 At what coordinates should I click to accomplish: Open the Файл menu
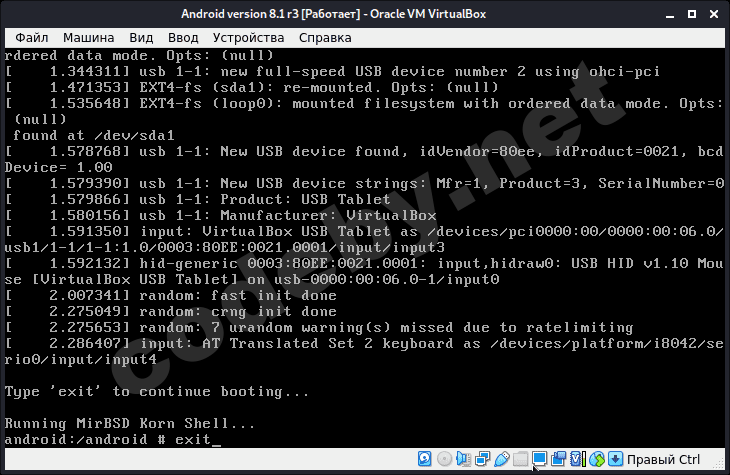point(32,38)
